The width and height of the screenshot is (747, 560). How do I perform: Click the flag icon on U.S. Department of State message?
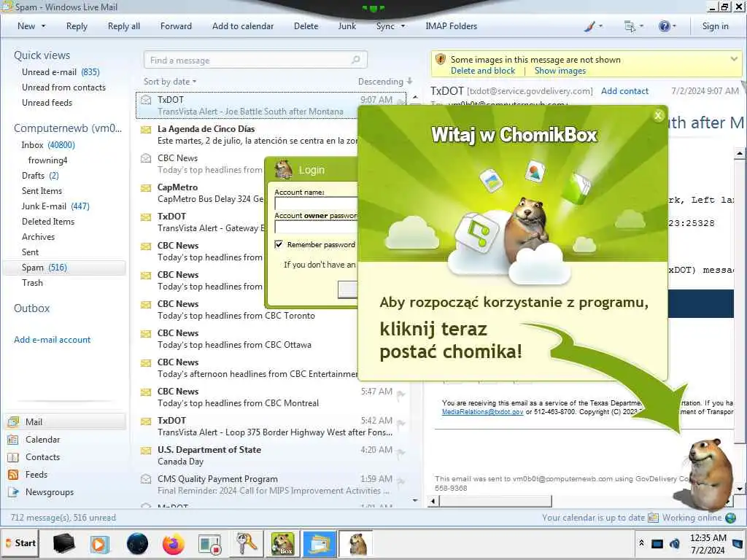pos(401,452)
